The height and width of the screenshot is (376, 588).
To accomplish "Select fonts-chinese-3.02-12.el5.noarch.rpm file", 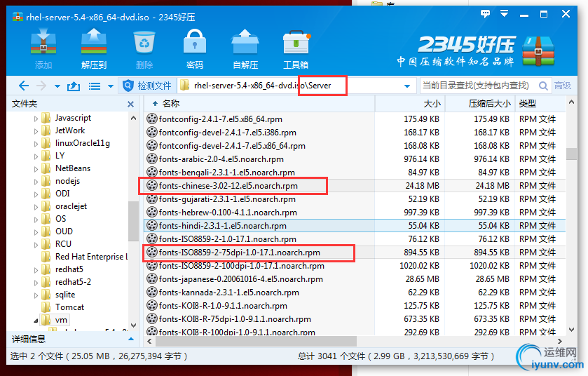I will 228,186.
